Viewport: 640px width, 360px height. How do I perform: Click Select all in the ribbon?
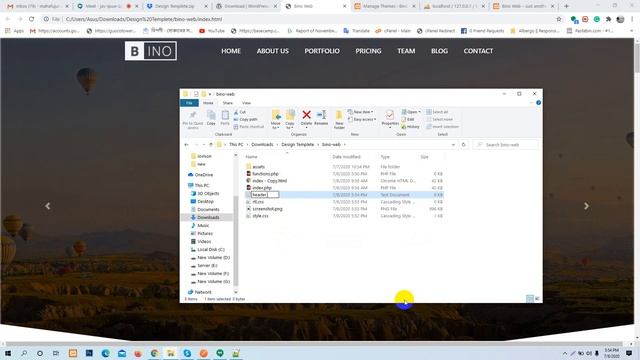(437, 112)
